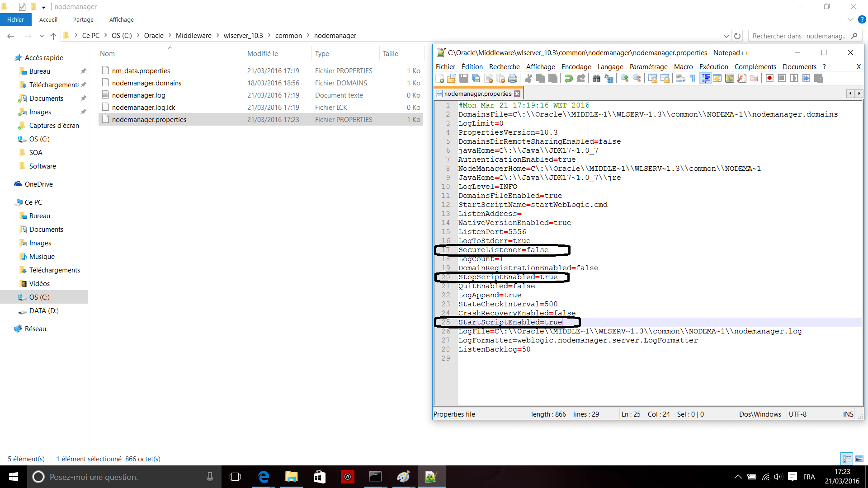The image size is (868, 488).
Task: Click the Rechercher dans nodemanager search box
Action: pos(799,36)
